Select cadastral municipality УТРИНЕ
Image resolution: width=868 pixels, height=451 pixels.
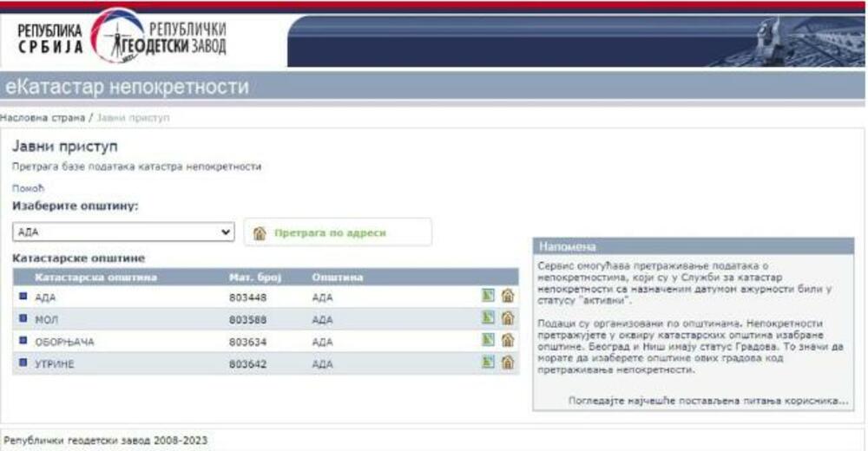[x=54, y=364]
